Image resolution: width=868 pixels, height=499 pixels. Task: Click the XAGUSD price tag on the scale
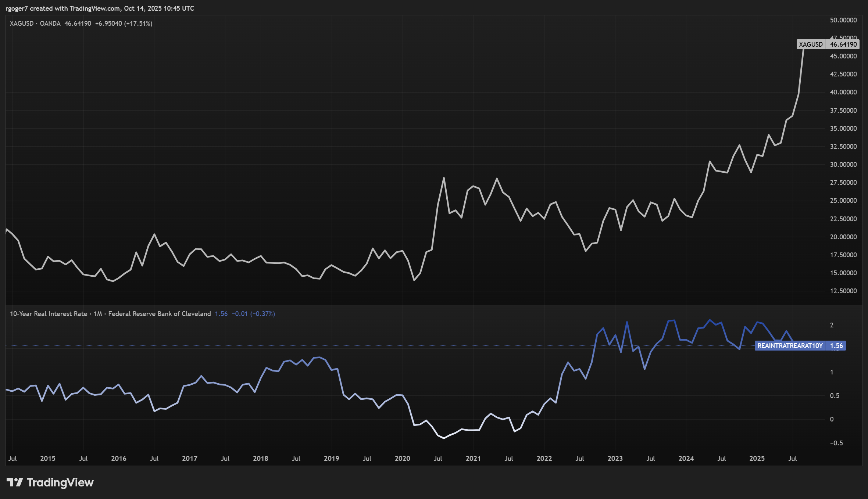point(811,44)
